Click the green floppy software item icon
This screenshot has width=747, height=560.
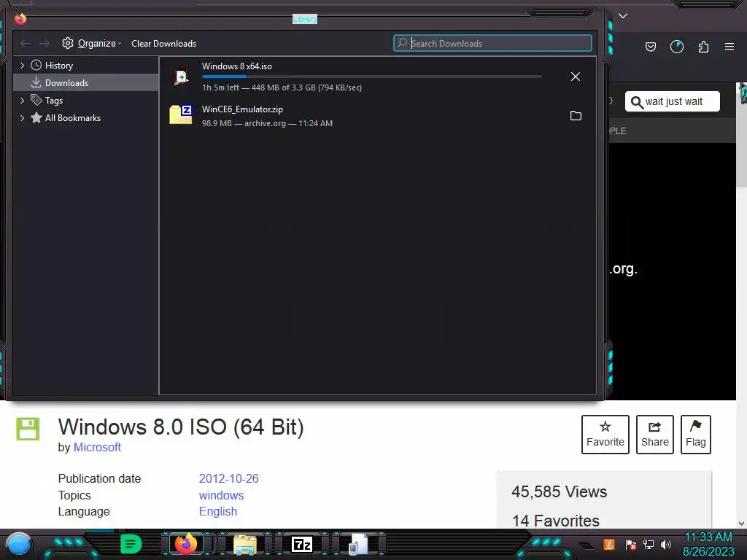pyautogui.click(x=28, y=429)
